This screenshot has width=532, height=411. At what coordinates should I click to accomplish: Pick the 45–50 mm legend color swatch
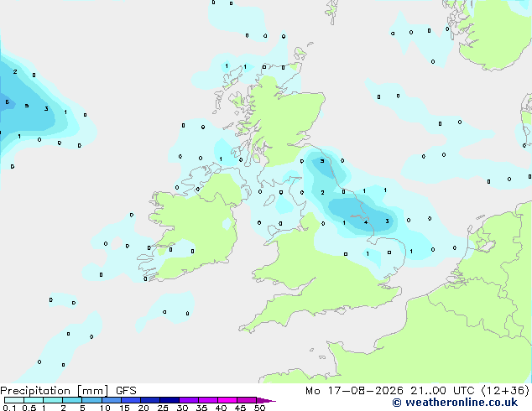click(x=247, y=400)
